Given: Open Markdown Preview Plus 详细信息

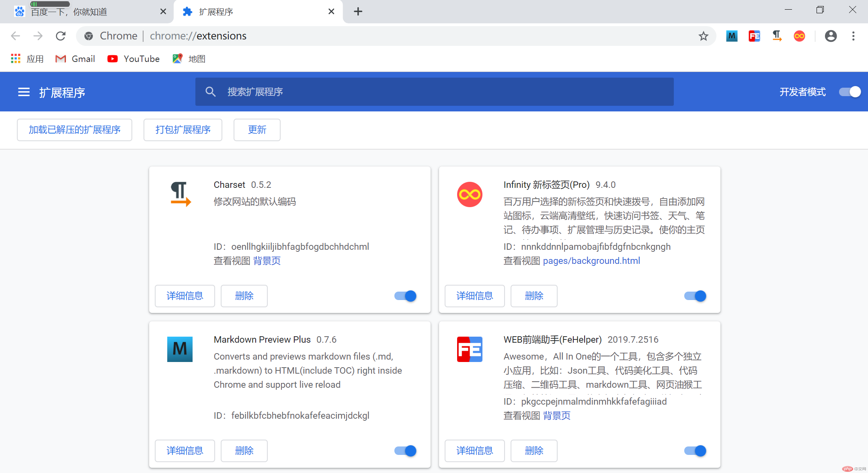Looking at the screenshot, I should pos(185,451).
